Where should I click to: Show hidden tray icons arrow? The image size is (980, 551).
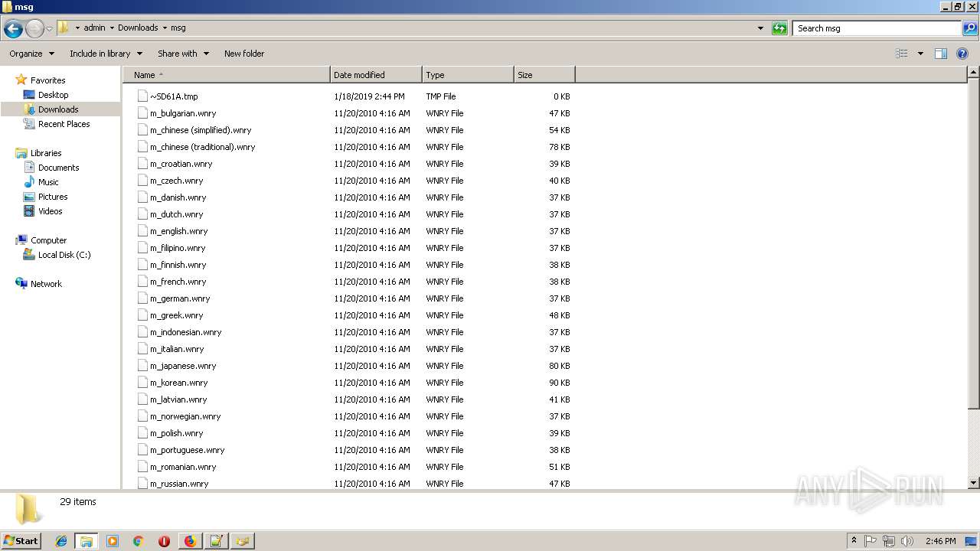[x=854, y=540]
